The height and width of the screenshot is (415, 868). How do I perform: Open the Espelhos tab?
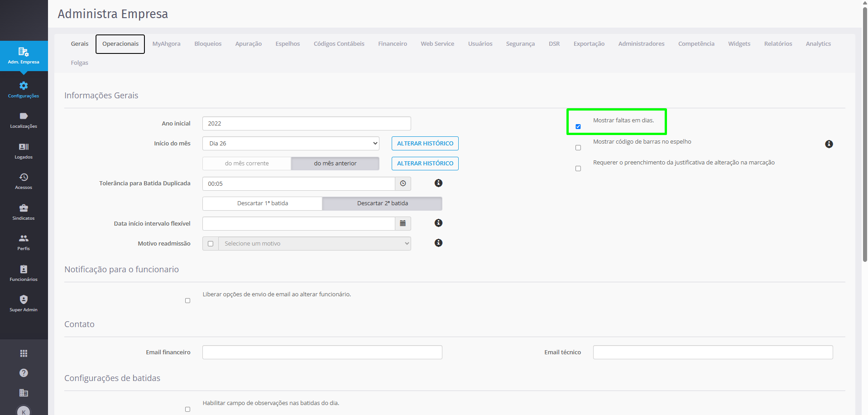pyautogui.click(x=288, y=44)
